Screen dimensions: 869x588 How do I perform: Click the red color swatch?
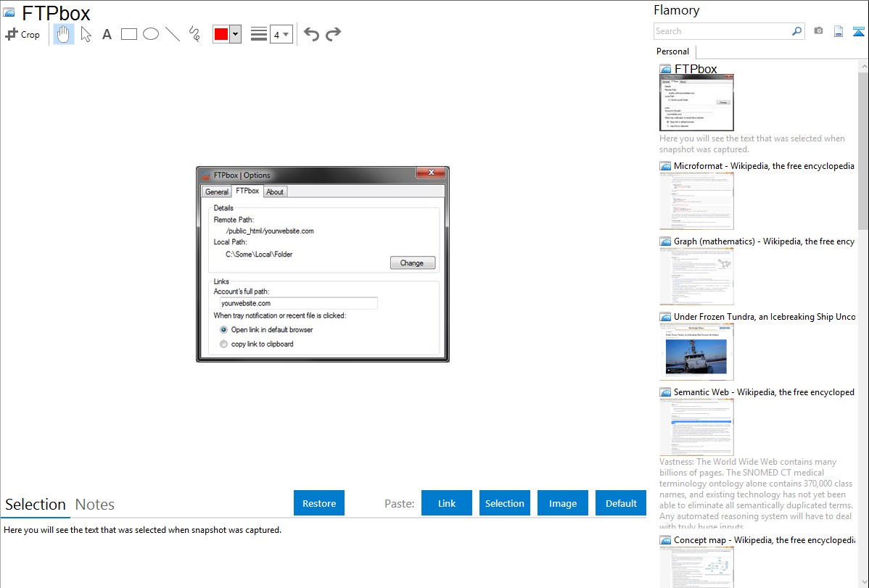pyautogui.click(x=221, y=34)
